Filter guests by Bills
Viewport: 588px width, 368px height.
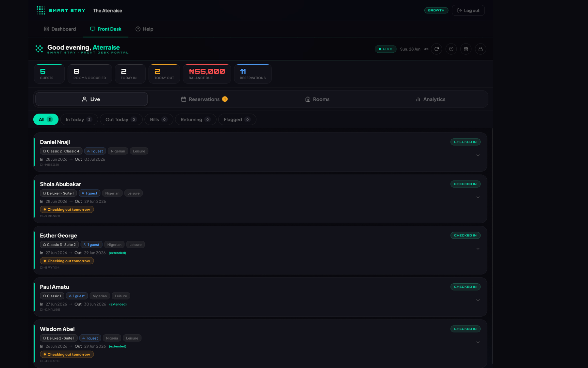tap(159, 119)
